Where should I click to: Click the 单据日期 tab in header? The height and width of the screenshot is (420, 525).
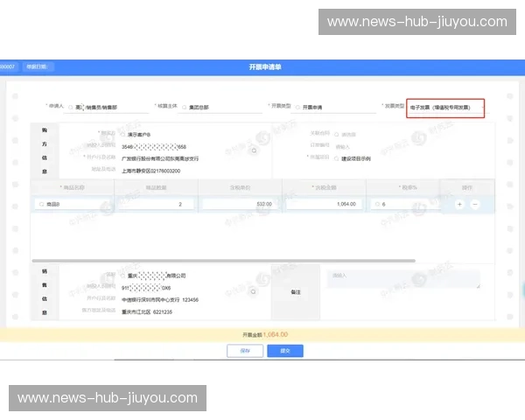pyautogui.click(x=39, y=66)
